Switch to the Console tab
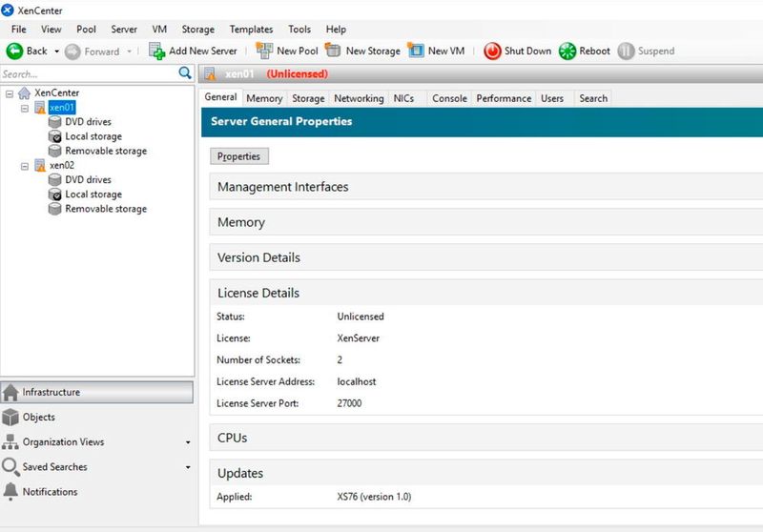The image size is (763, 532). pos(449,98)
